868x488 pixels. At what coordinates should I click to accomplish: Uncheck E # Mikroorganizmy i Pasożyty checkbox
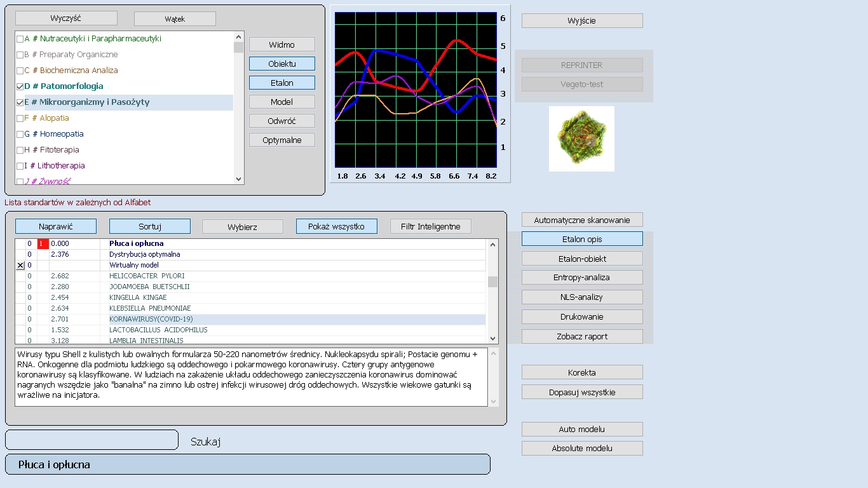(x=20, y=102)
